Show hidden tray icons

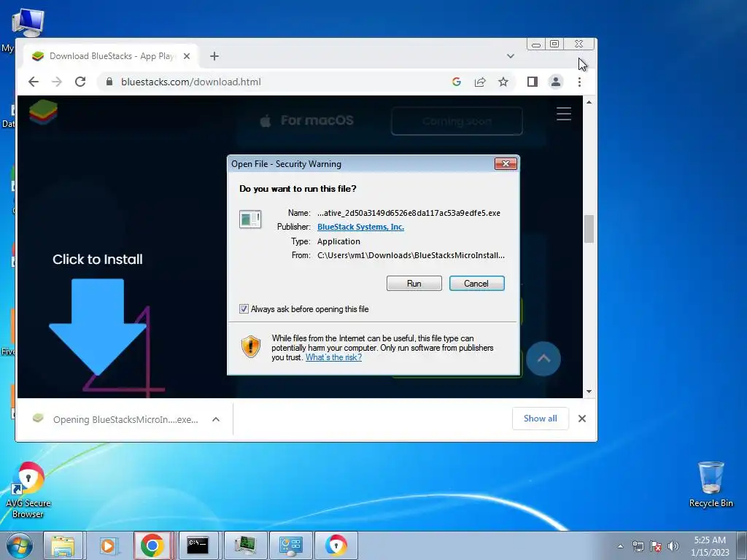[620, 546]
